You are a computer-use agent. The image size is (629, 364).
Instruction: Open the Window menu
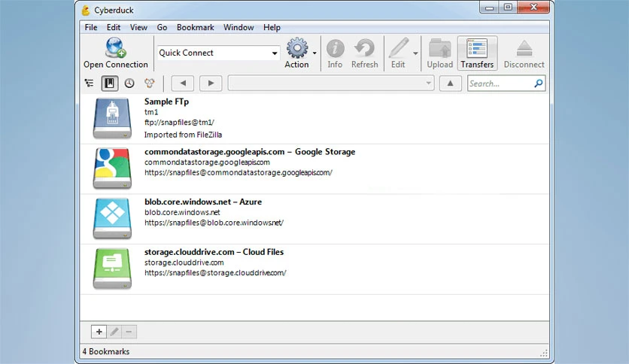click(239, 27)
